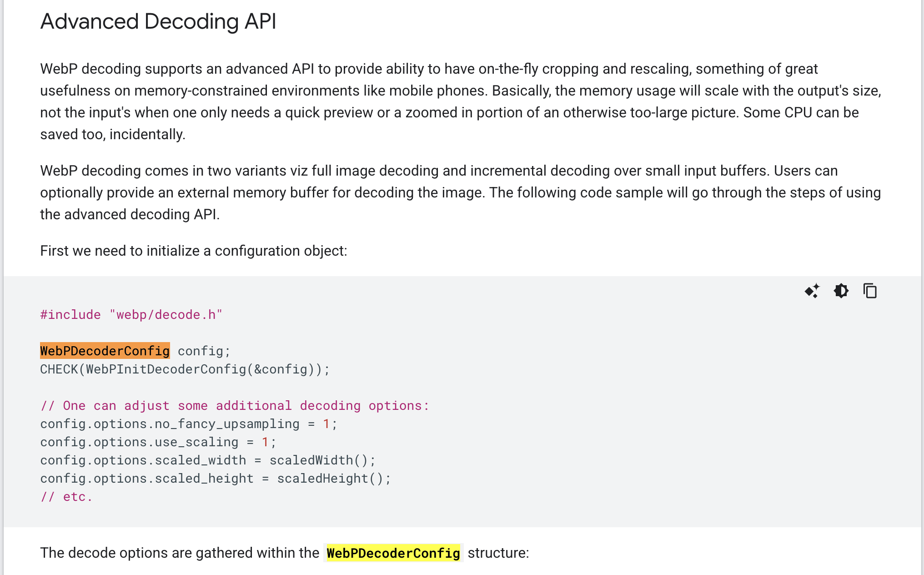This screenshot has width=924, height=575.
Task: Click the paragraph starting 'WebP decoding comes in'
Action: point(460,192)
